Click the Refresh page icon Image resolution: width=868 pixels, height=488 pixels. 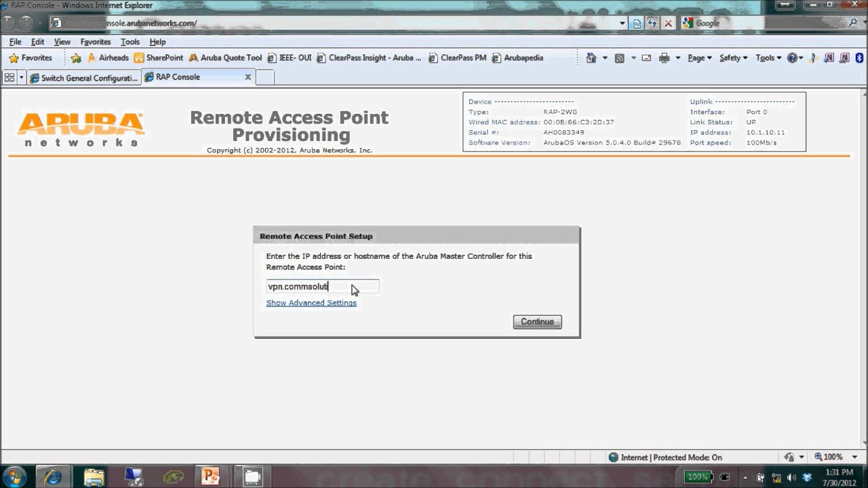(x=652, y=23)
